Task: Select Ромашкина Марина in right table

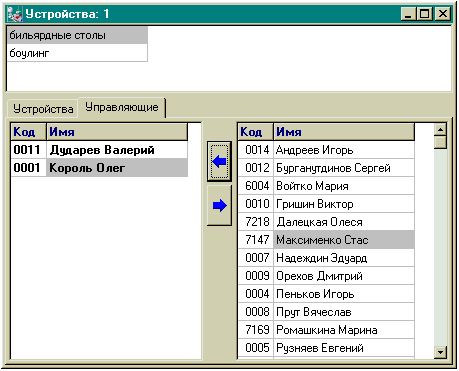Action: point(344,330)
